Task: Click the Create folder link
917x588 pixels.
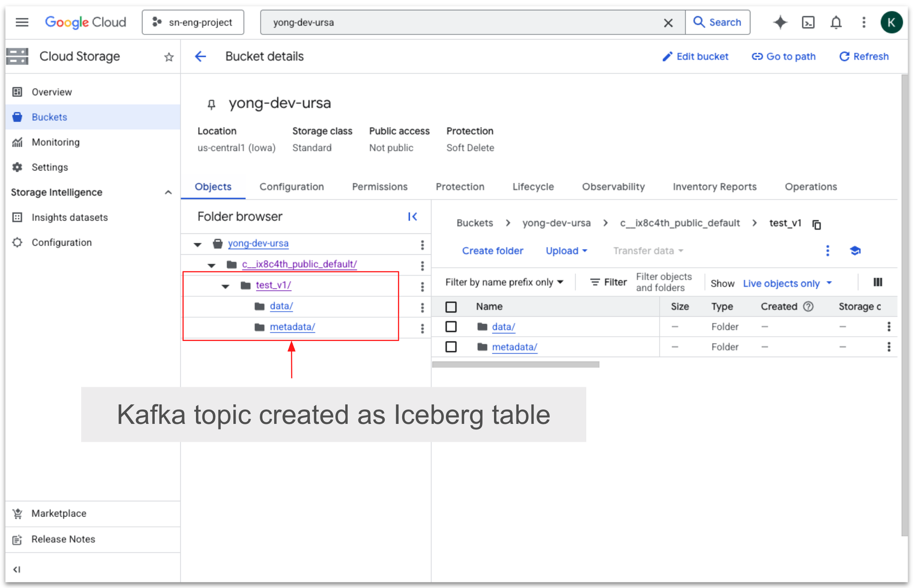Action: pyautogui.click(x=492, y=251)
